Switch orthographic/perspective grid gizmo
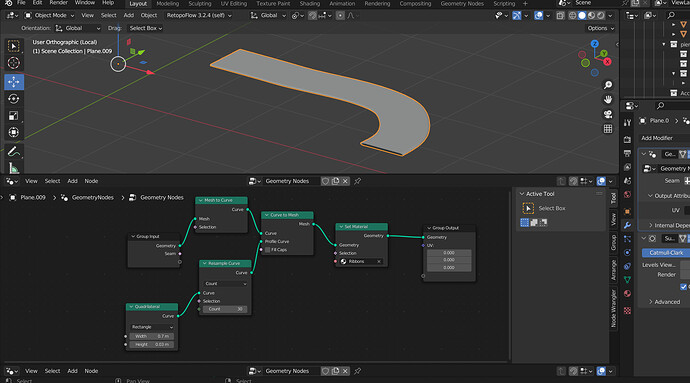This screenshot has height=383, width=690. tap(608, 129)
